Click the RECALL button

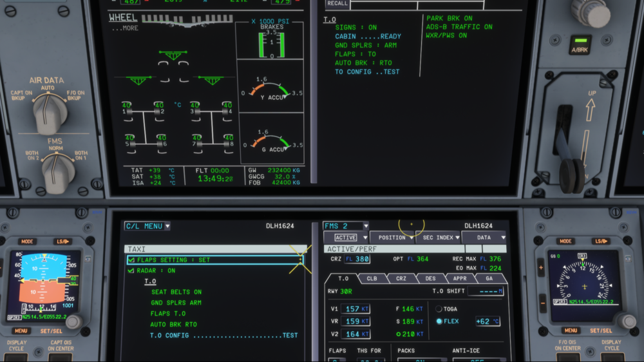click(337, 4)
